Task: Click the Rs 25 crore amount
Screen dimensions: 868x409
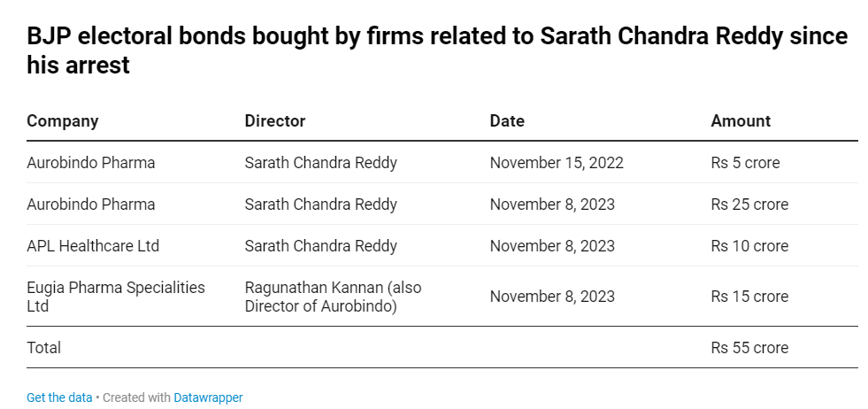Action: [x=749, y=204]
